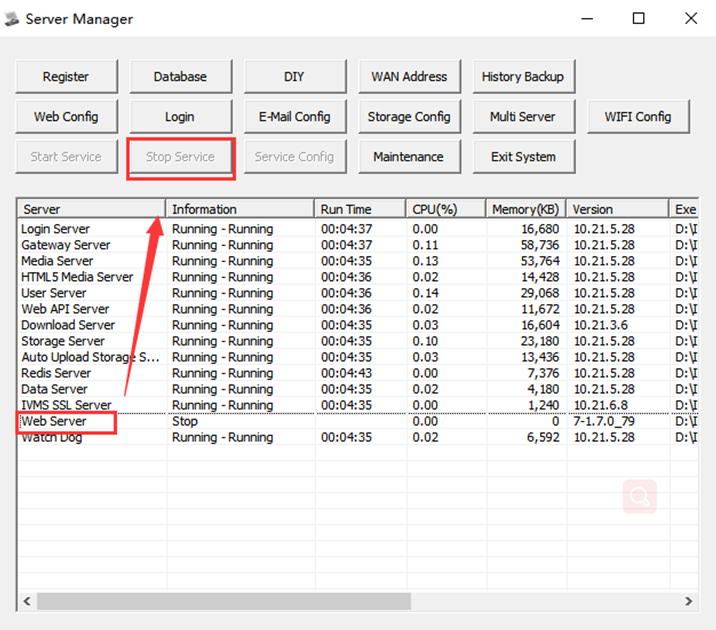Open History Backup

click(523, 77)
